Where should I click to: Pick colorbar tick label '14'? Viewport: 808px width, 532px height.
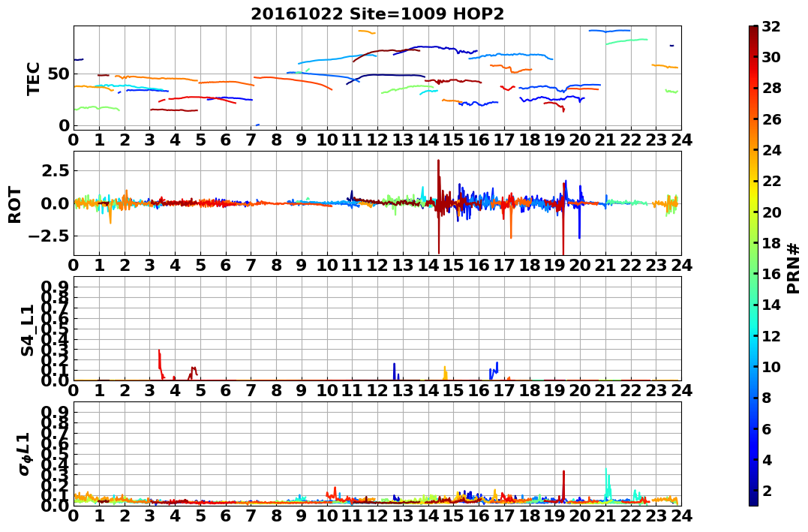tap(771, 305)
